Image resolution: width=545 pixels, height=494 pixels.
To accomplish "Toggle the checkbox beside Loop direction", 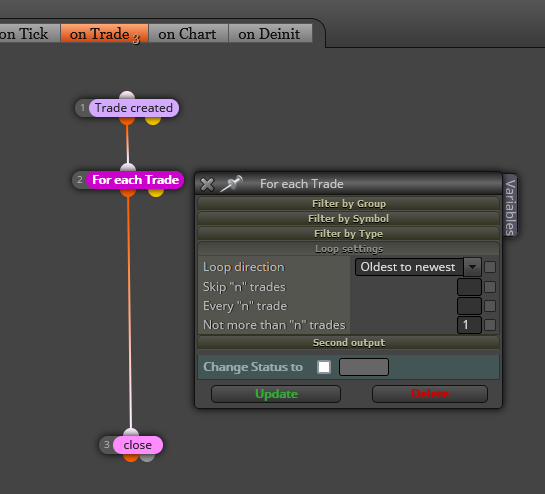I will [x=490, y=267].
